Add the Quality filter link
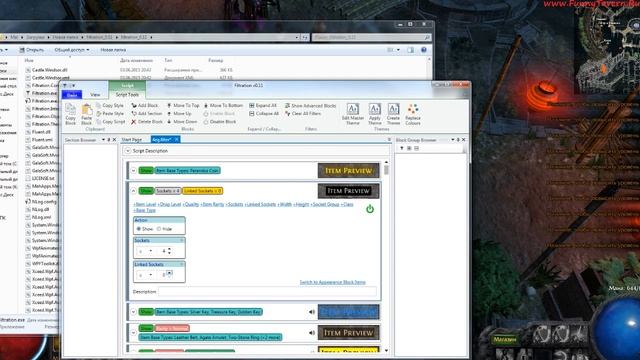The image size is (640, 360). coord(191,204)
